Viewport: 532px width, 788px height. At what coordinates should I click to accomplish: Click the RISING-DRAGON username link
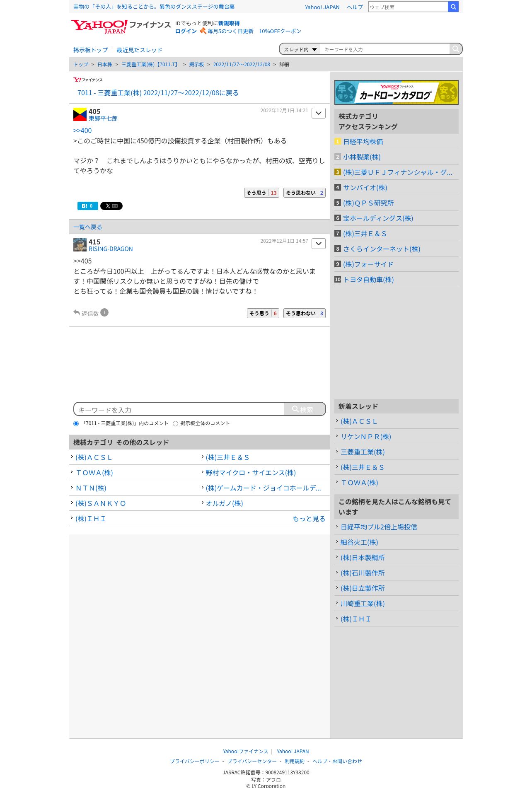tap(111, 249)
